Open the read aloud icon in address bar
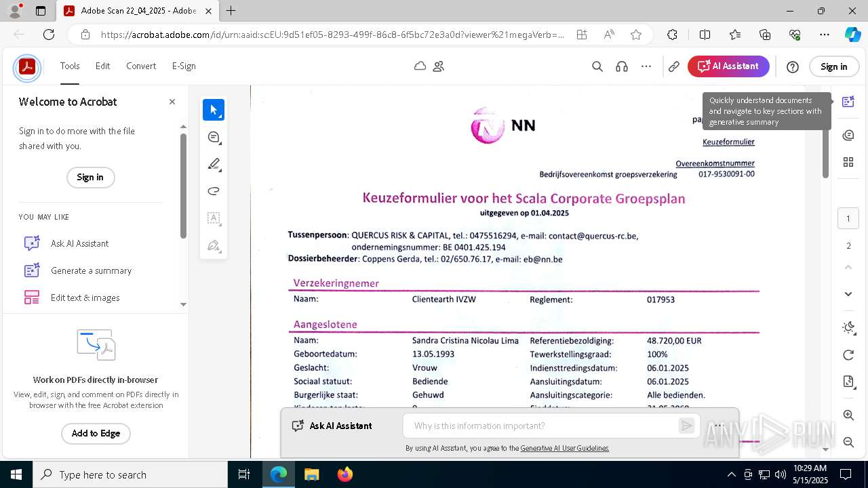868x488 pixels. tap(609, 35)
